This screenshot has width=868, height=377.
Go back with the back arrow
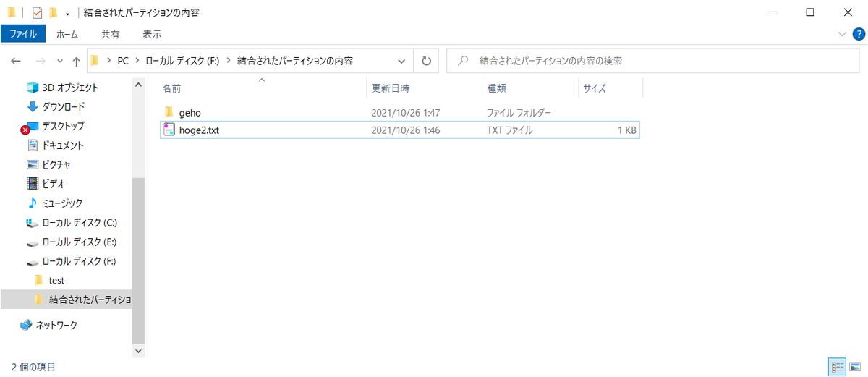coord(16,62)
